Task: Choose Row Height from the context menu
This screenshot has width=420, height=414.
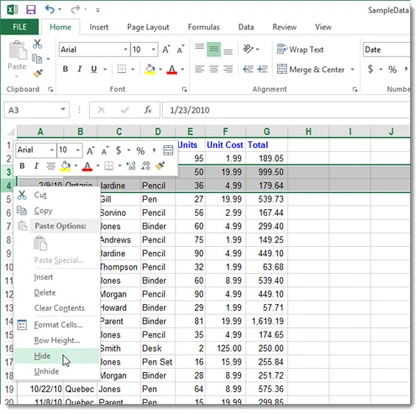Action: [57, 340]
